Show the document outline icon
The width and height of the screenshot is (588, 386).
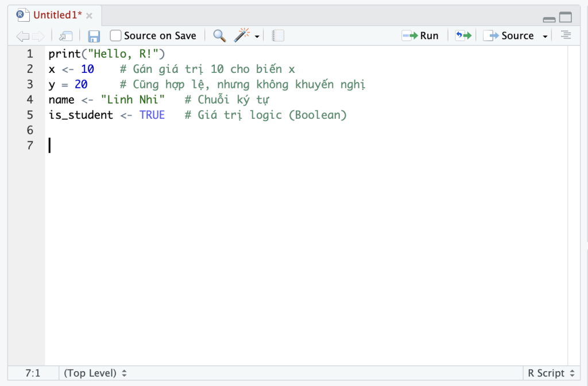coord(566,36)
